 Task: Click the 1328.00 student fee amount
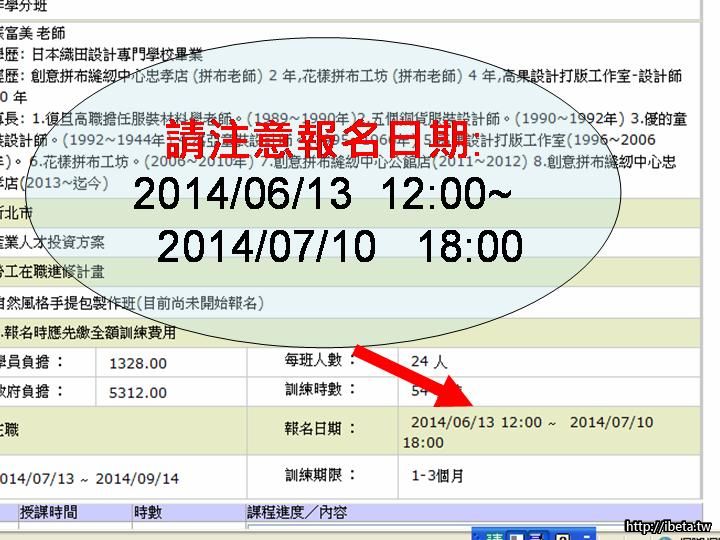(137, 363)
